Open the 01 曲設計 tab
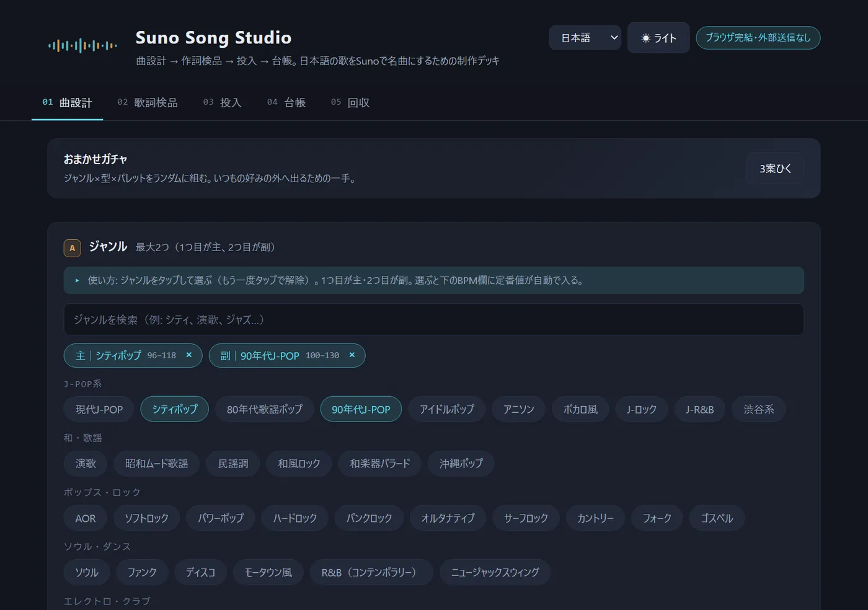Screen dimensions: 868x610 tap(67, 102)
